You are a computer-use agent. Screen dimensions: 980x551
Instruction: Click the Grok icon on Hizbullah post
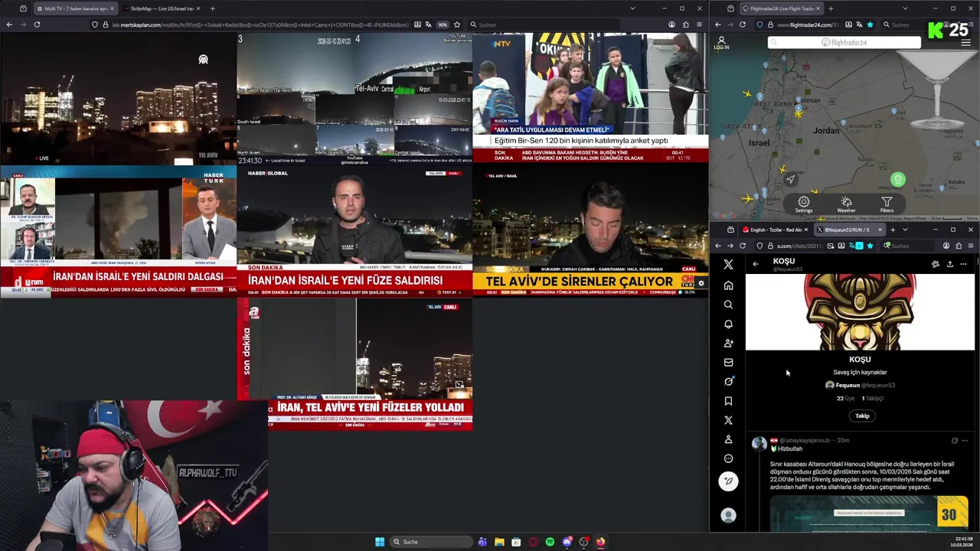tap(954, 441)
